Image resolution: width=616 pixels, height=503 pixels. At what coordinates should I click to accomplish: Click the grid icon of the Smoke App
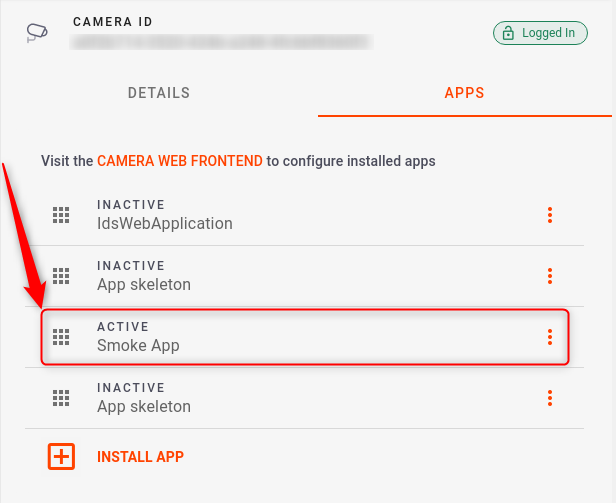61,337
